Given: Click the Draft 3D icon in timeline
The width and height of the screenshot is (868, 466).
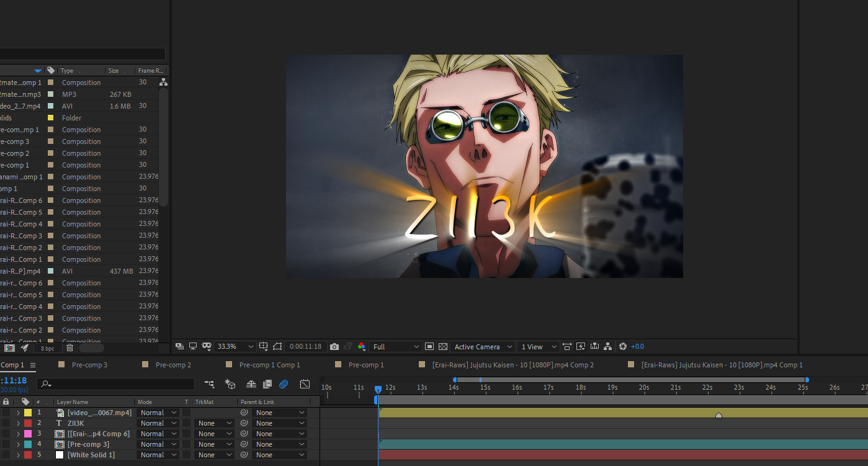Looking at the screenshot, I should 230,384.
